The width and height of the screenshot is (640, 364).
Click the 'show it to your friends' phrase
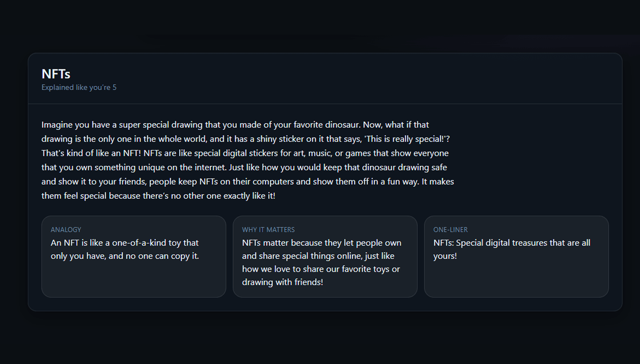[100, 182]
